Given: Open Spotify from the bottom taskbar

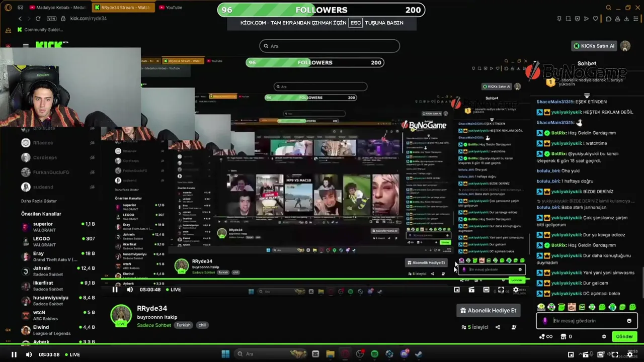Looking at the screenshot, I should (x=374, y=354).
